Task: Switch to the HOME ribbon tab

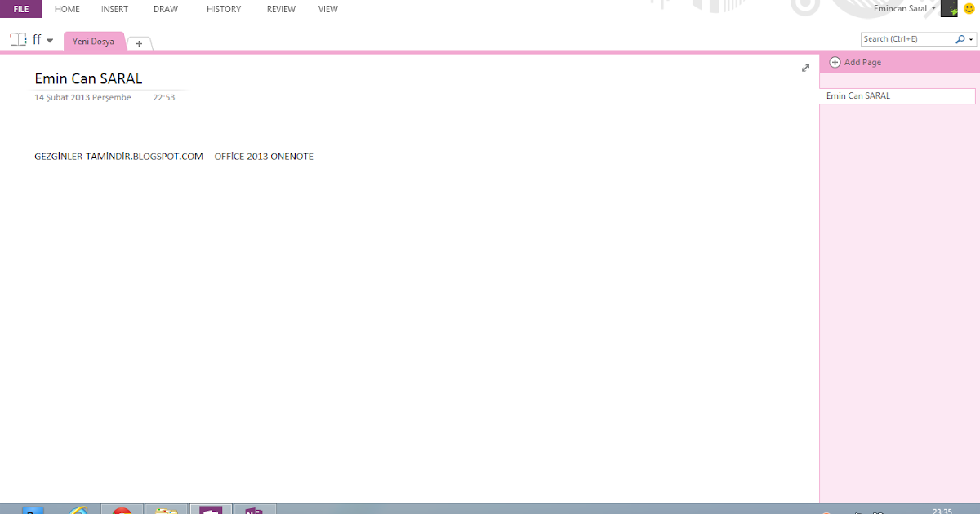Action: coord(67,9)
